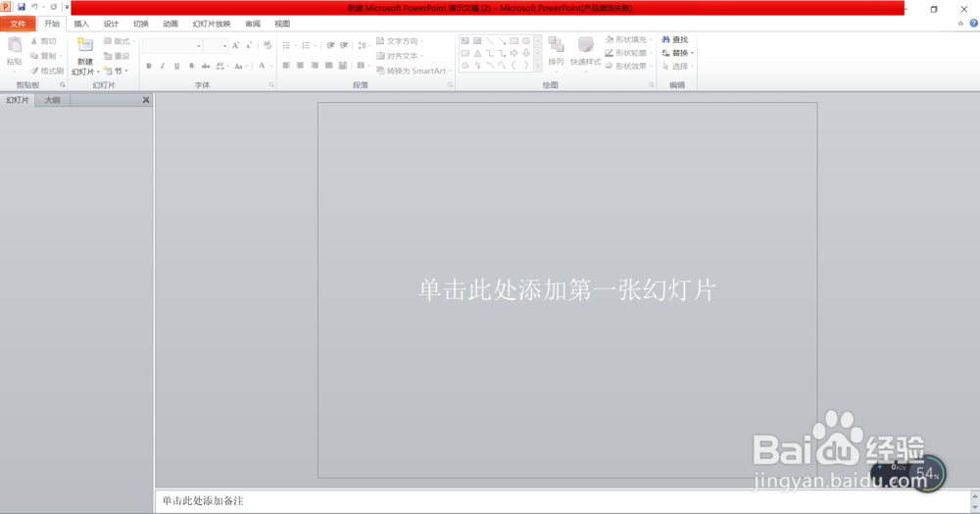Click the 粘贴 (Paste) clipboard icon
The height and width of the screenshot is (514, 980).
15,45
